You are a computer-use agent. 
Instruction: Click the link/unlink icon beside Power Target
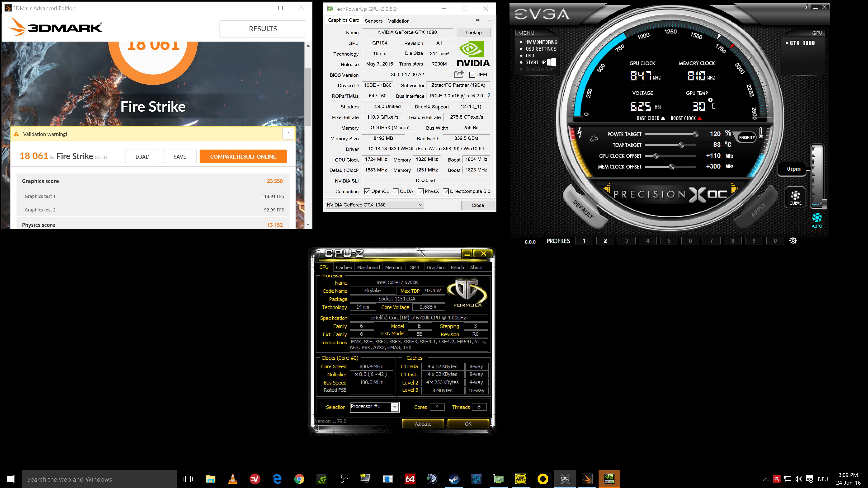click(x=594, y=138)
